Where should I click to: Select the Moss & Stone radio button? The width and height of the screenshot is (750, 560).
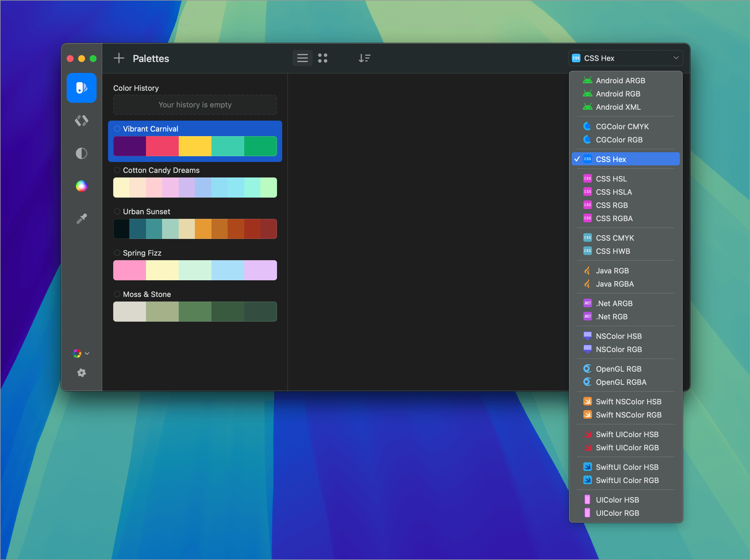(x=117, y=294)
